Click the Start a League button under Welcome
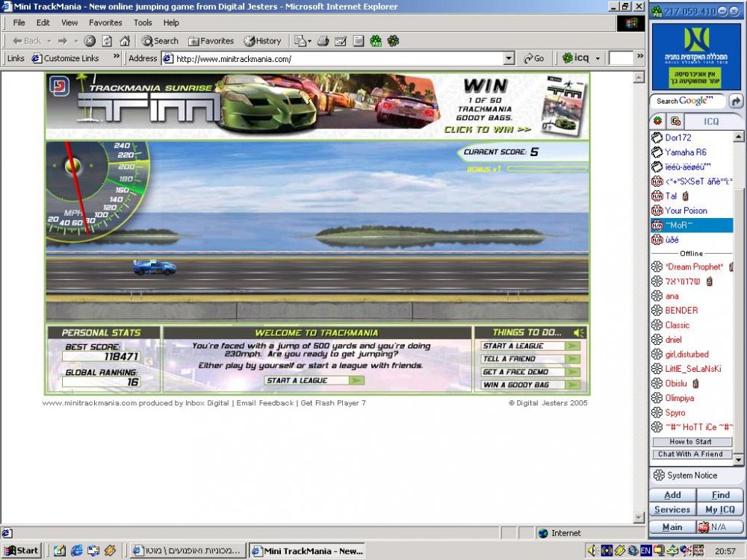Screen dimensions: 747x560 (314, 381)
